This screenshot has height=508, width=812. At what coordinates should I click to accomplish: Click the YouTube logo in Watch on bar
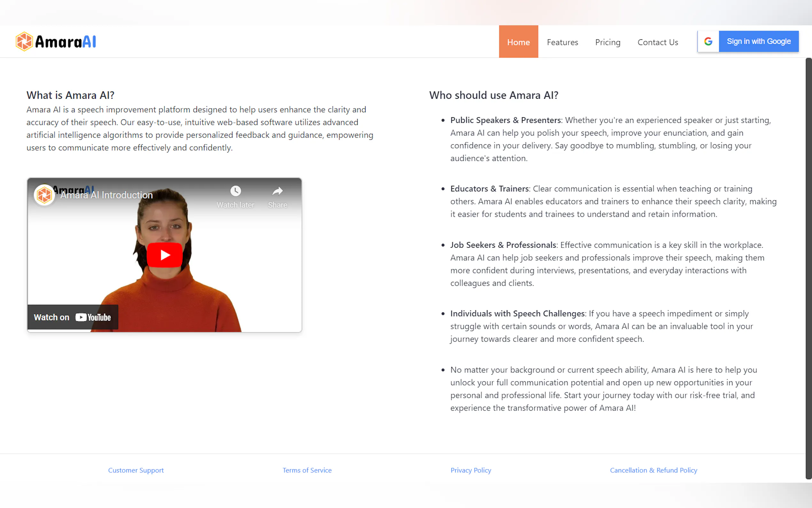[93, 317]
